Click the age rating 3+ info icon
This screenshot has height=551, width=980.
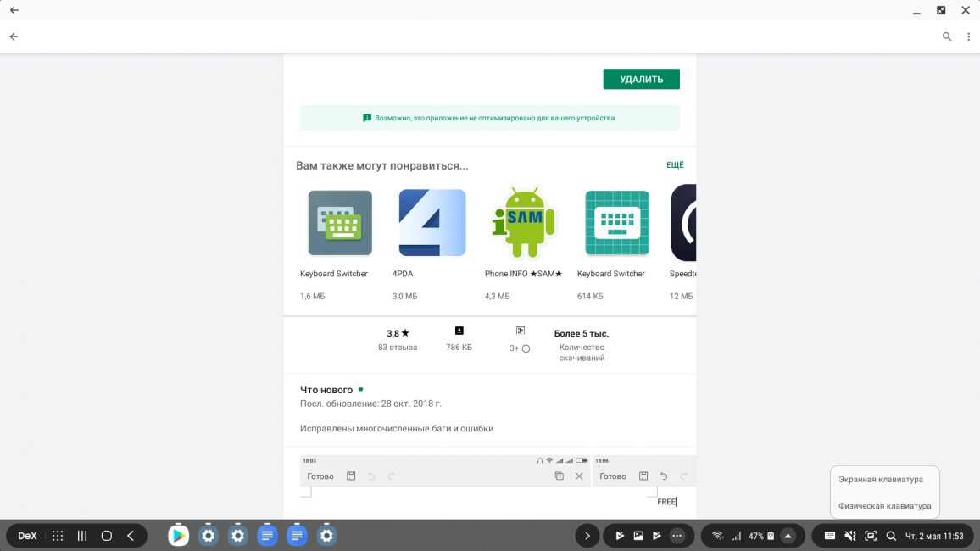click(526, 348)
